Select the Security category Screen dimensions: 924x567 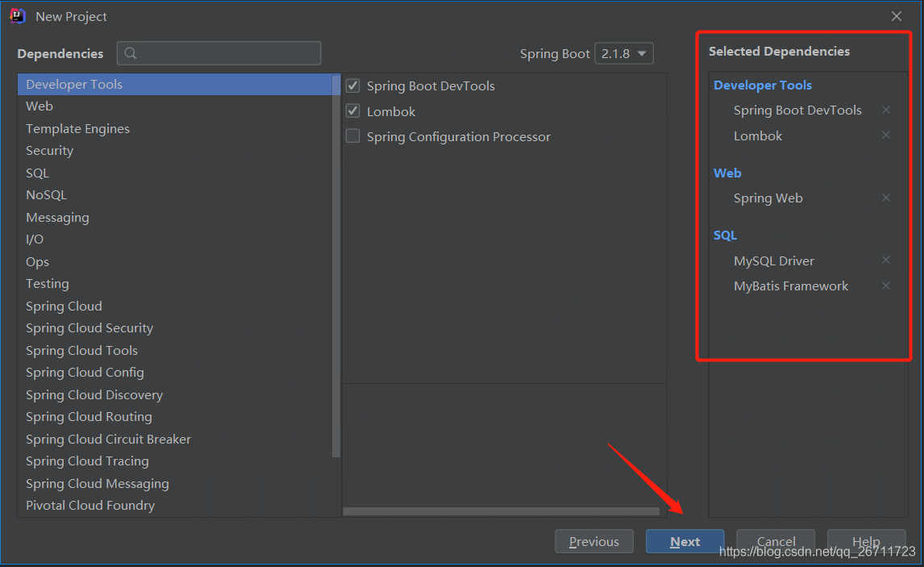tap(179, 151)
